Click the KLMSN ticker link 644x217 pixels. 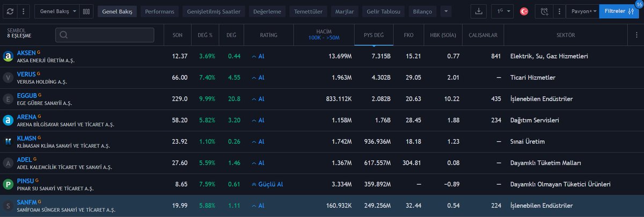(27, 139)
